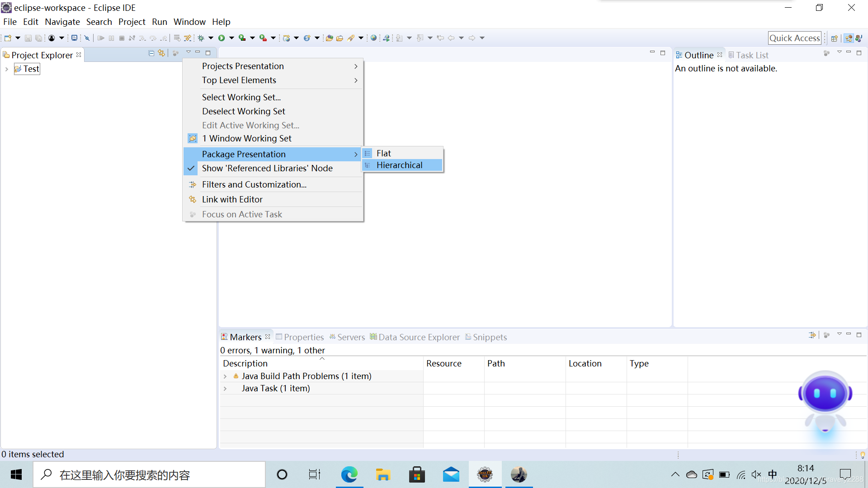Click the Open Web Browser globe icon
The height and width of the screenshot is (488, 868).
[373, 38]
